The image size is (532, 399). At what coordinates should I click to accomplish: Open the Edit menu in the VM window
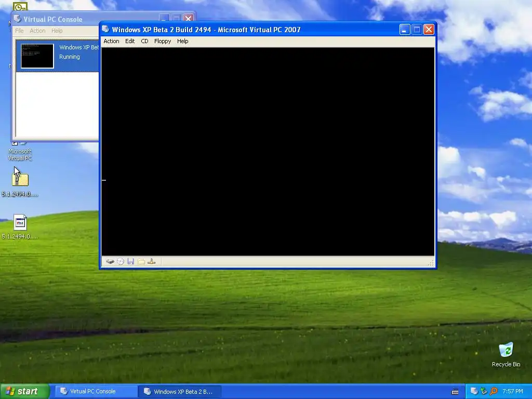coord(130,41)
